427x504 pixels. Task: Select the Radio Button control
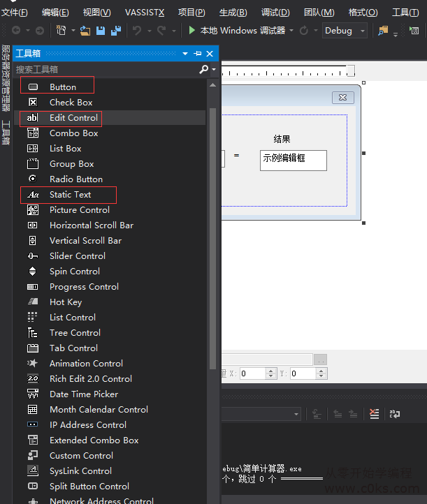(75, 179)
